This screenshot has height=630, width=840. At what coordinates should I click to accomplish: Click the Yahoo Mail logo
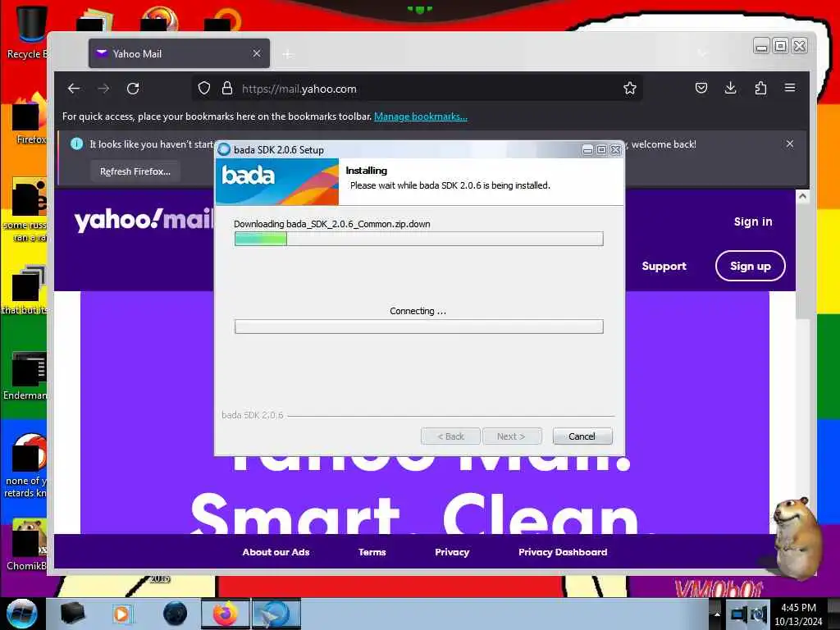click(144, 220)
